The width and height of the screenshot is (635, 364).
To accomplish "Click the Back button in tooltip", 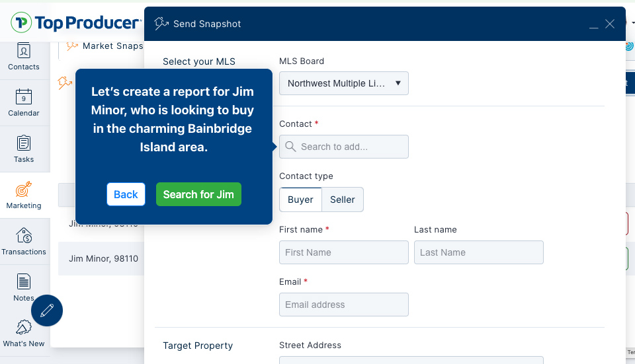I will click(x=126, y=194).
